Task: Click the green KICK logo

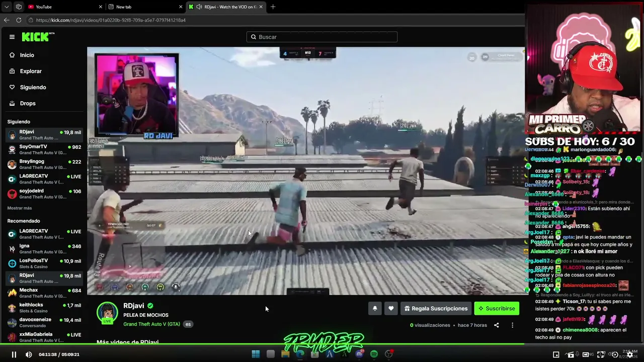Action: tap(38, 37)
